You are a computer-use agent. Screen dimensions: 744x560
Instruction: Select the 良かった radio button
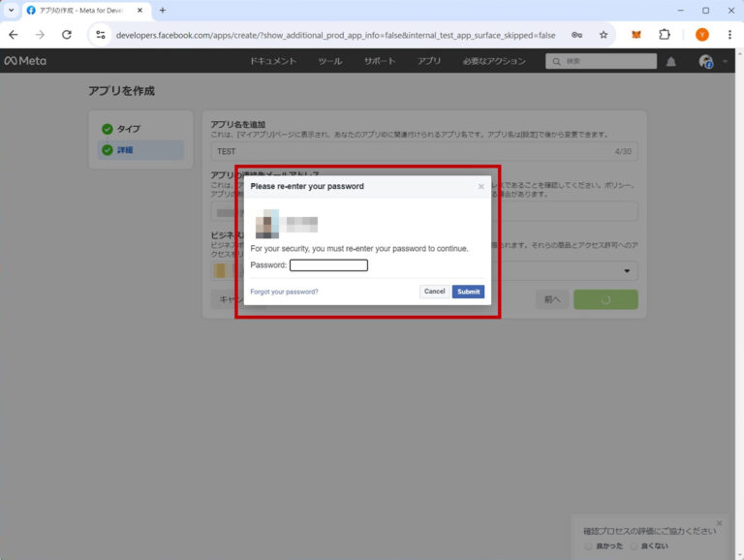click(588, 546)
